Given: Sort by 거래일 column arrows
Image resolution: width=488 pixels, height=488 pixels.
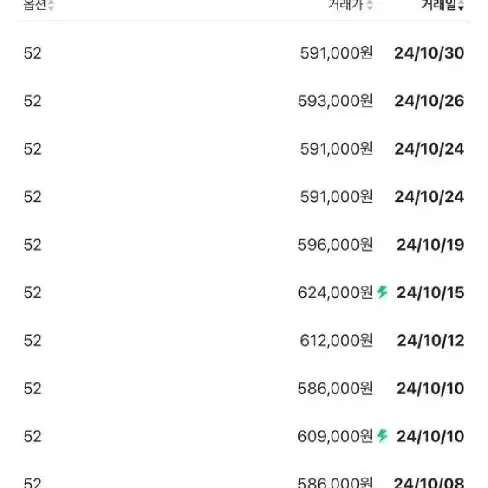Looking at the screenshot, I should point(461,5).
